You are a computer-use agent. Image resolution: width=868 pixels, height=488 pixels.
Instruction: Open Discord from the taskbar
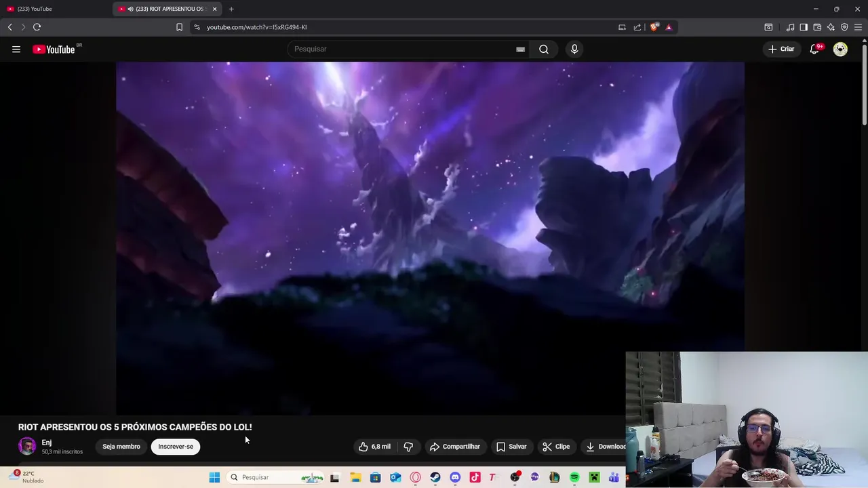click(x=455, y=477)
